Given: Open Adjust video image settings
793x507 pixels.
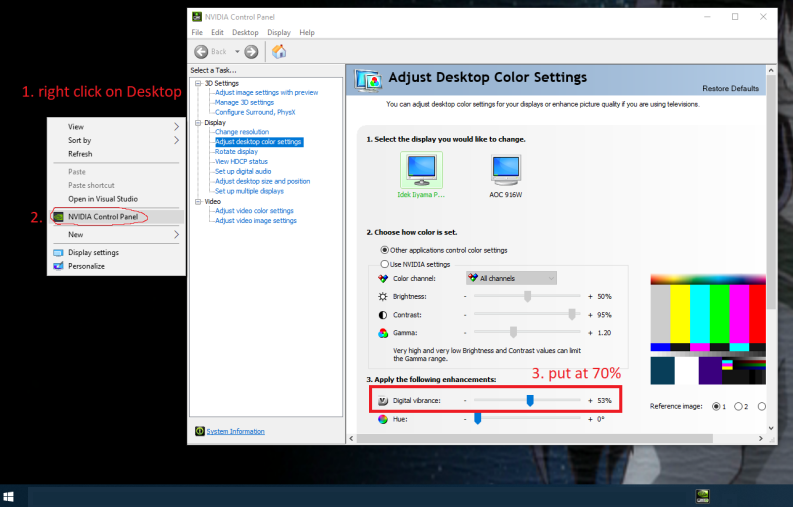Looking at the screenshot, I should [x=256, y=221].
